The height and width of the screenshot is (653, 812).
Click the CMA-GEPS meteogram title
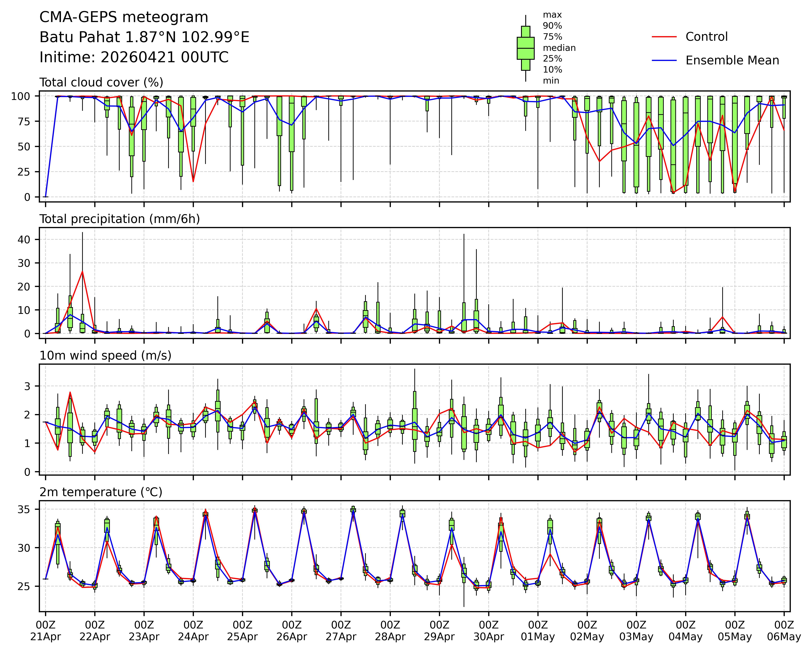124,17
